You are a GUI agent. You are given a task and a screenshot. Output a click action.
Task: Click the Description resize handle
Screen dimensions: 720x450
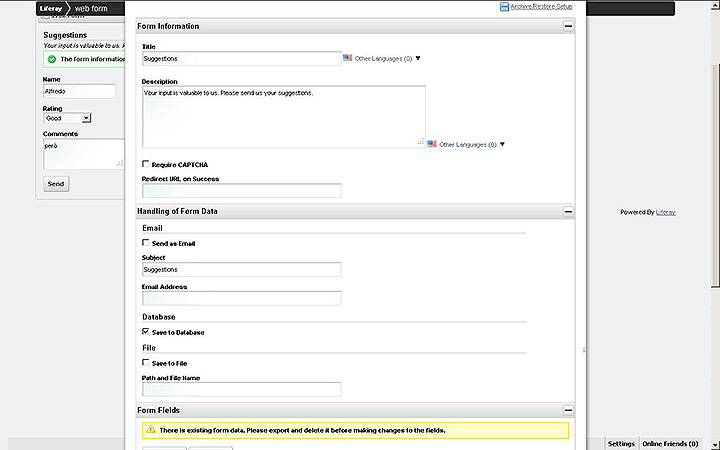click(421, 142)
